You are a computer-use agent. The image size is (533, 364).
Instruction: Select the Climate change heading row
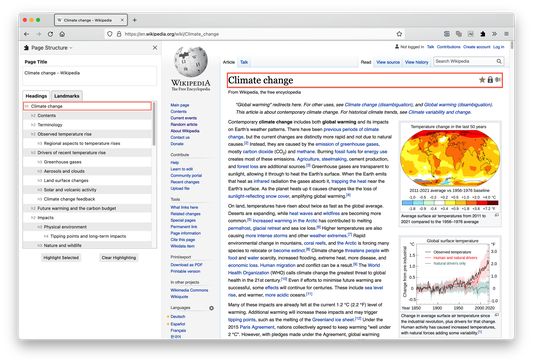(87, 106)
